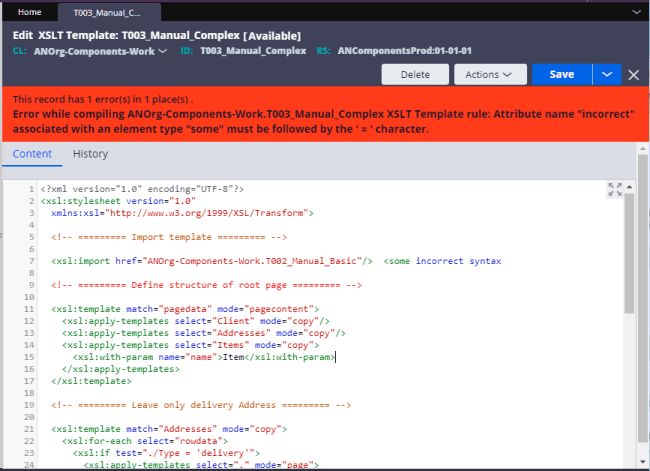Open the Save options dropdown arrow

607,74
